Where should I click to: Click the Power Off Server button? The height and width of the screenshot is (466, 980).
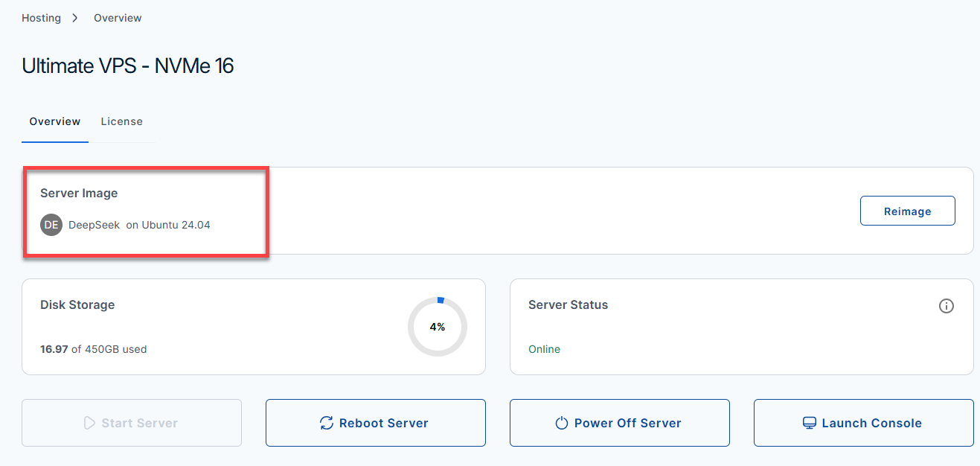(x=620, y=423)
